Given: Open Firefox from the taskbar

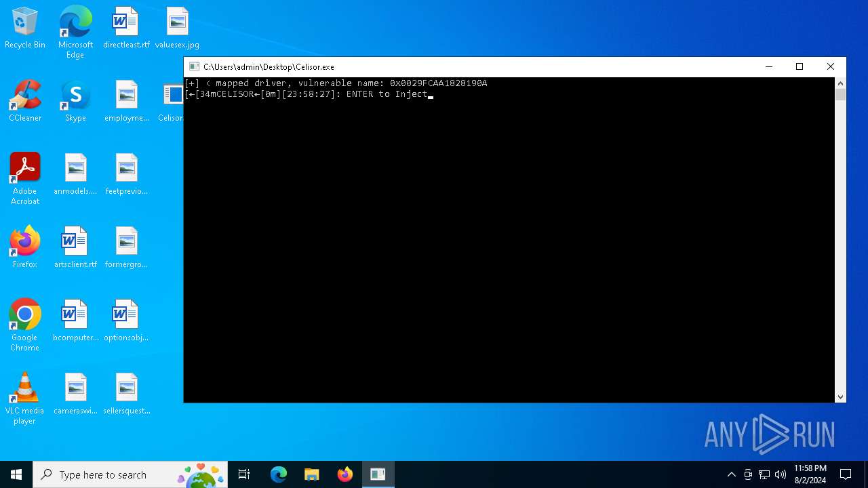Looking at the screenshot, I should click(x=345, y=474).
